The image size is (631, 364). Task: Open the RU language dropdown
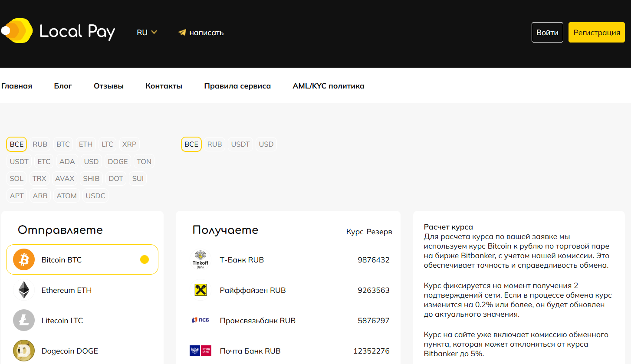pos(147,33)
